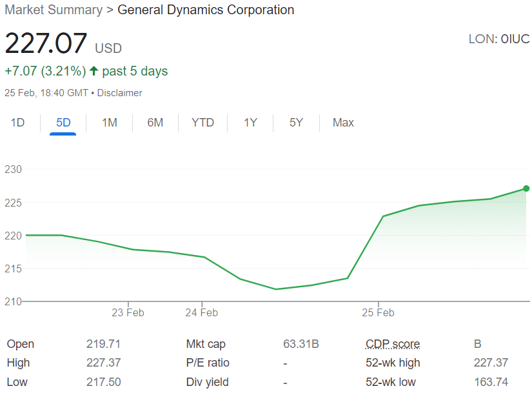The image size is (532, 395).
Task: Click the Mkt cap value 63.31B
Action: tap(301, 344)
